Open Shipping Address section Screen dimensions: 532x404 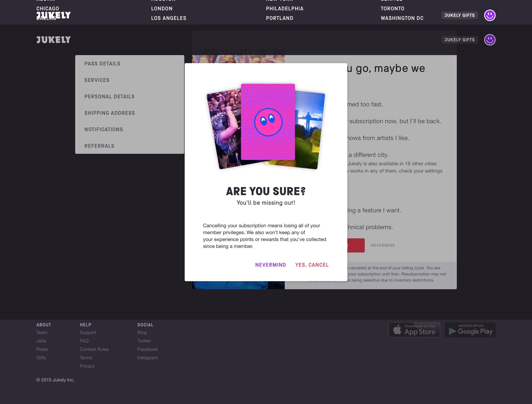(x=110, y=113)
